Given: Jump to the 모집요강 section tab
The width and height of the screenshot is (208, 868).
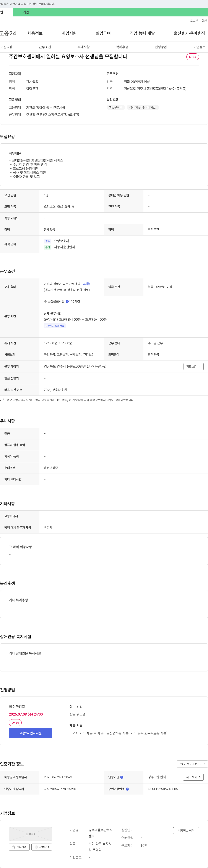Looking at the screenshot, I should click(x=6, y=47).
